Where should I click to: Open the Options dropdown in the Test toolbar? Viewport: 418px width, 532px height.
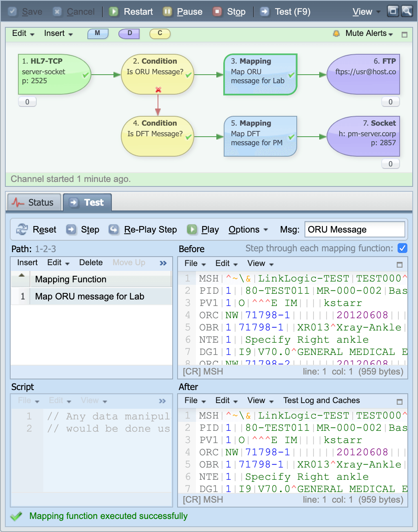point(248,229)
